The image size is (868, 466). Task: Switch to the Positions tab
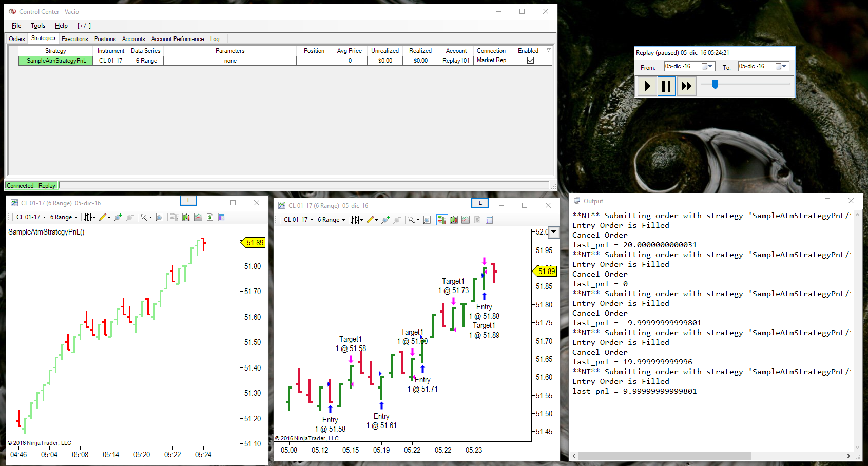coord(105,39)
